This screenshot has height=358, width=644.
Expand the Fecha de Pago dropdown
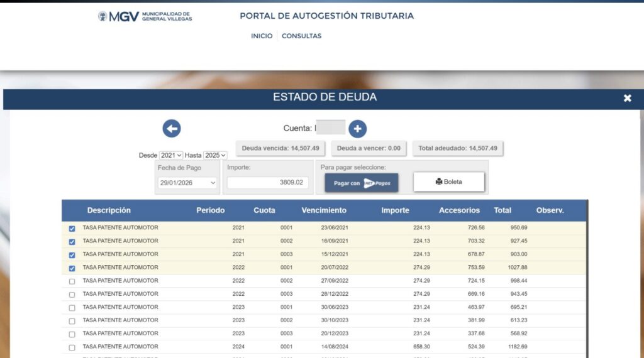187,183
